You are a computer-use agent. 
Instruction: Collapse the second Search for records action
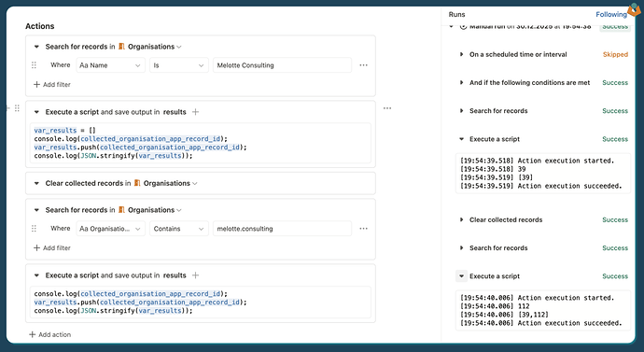(x=36, y=210)
